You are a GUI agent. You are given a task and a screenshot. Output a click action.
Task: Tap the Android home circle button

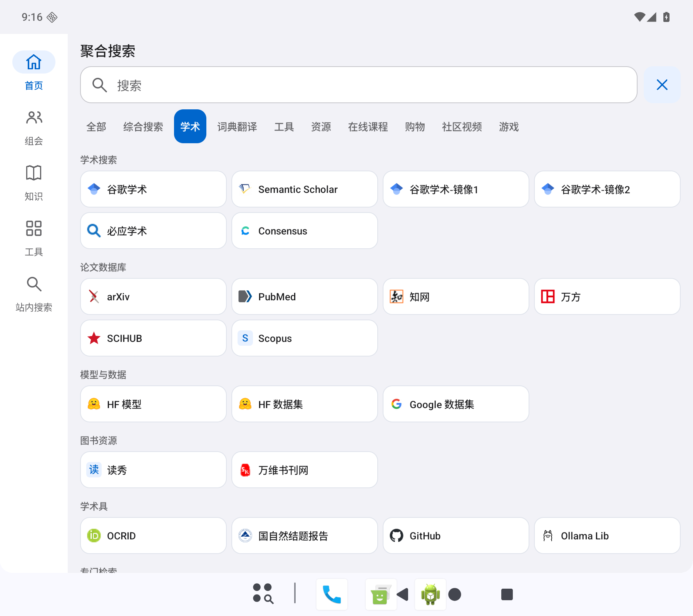pyautogui.click(x=455, y=594)
